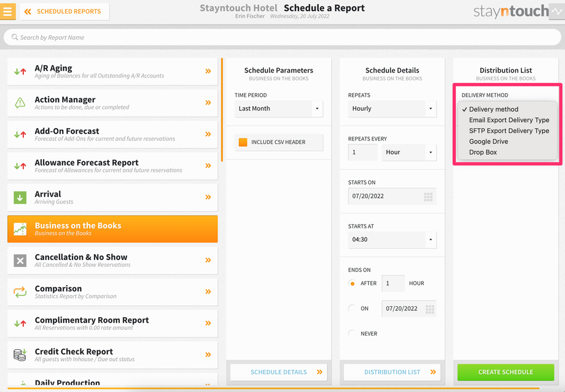
Task: Open calendar picker for Starts On date
Action: tap(428, 197)
